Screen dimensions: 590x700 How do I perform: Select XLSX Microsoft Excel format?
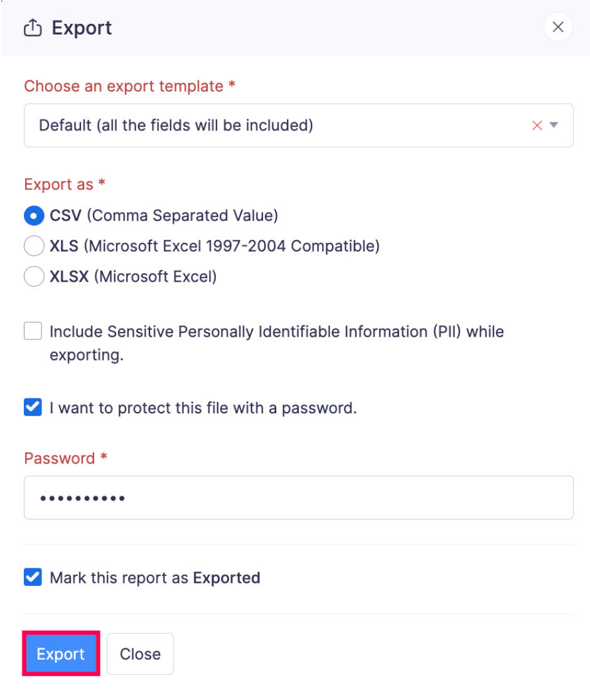pos(34,276)
